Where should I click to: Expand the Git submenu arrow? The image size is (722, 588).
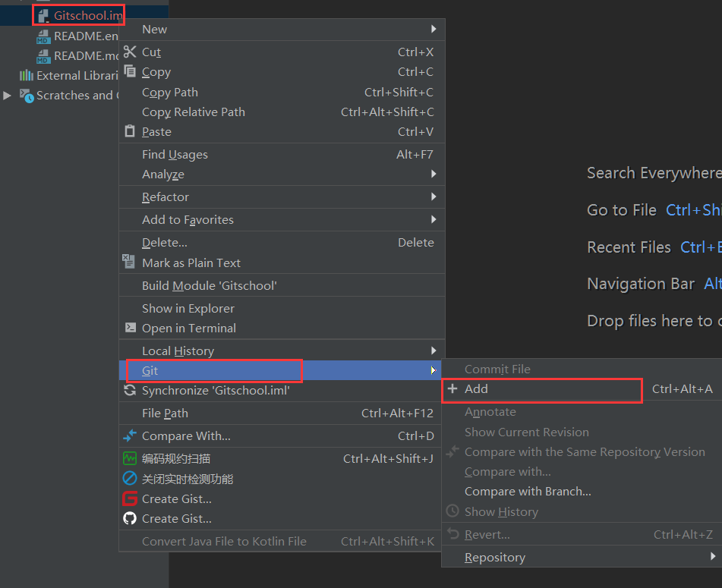(434, 370)
